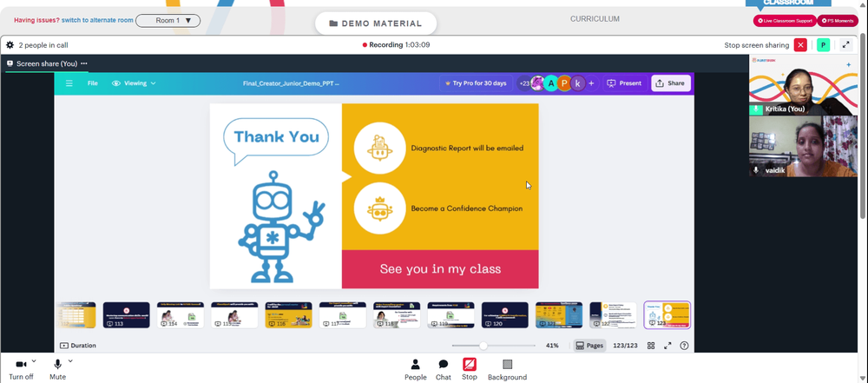Open Screen share more options ellipsis

[x=83, y=63]
